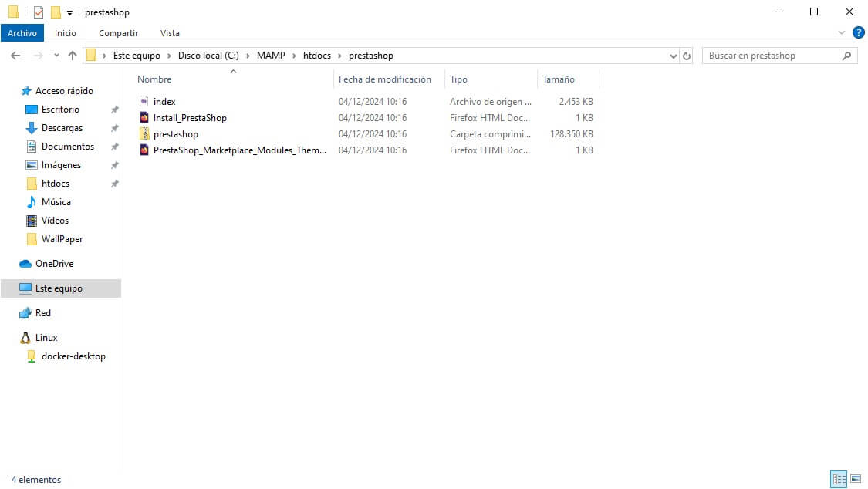Click the back navigation arrow
This screenshot has height=489, width=868.
(x=15, y=56)
